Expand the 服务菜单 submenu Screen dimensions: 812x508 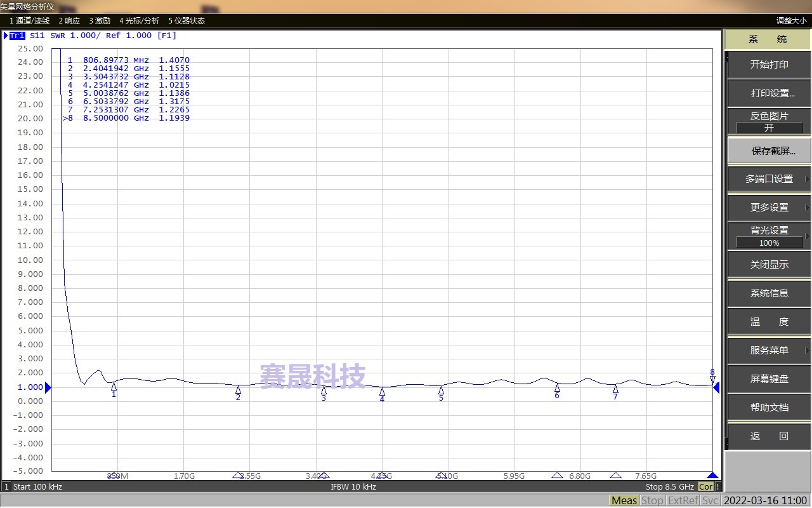(768, 350)
